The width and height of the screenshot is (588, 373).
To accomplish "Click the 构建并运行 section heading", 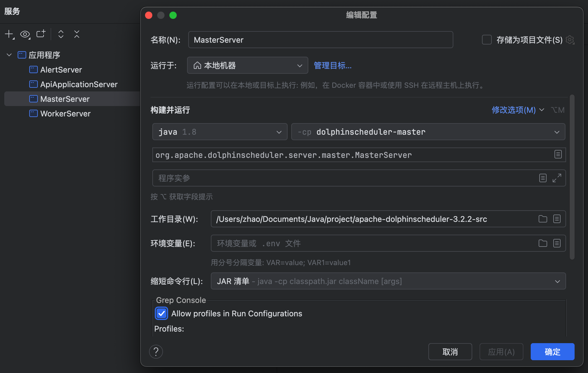I will pyautogui.click(x=170, y=110).
